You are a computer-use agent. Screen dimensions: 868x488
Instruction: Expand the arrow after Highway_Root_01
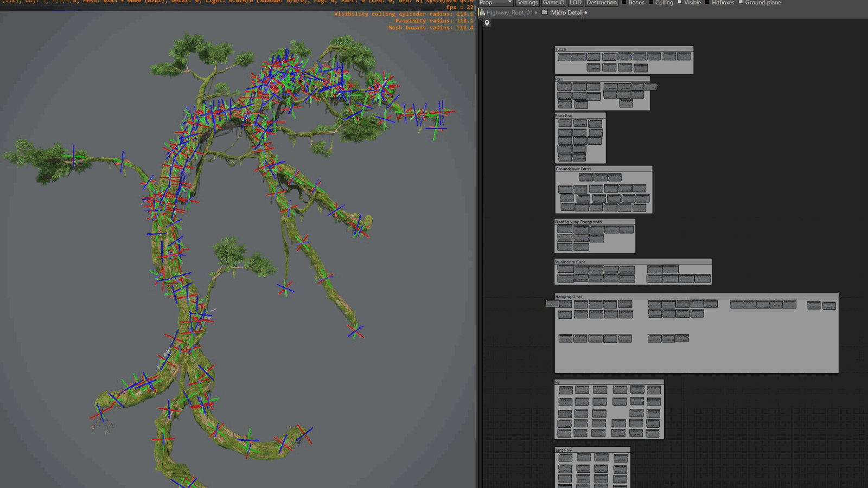pos(536,12)
